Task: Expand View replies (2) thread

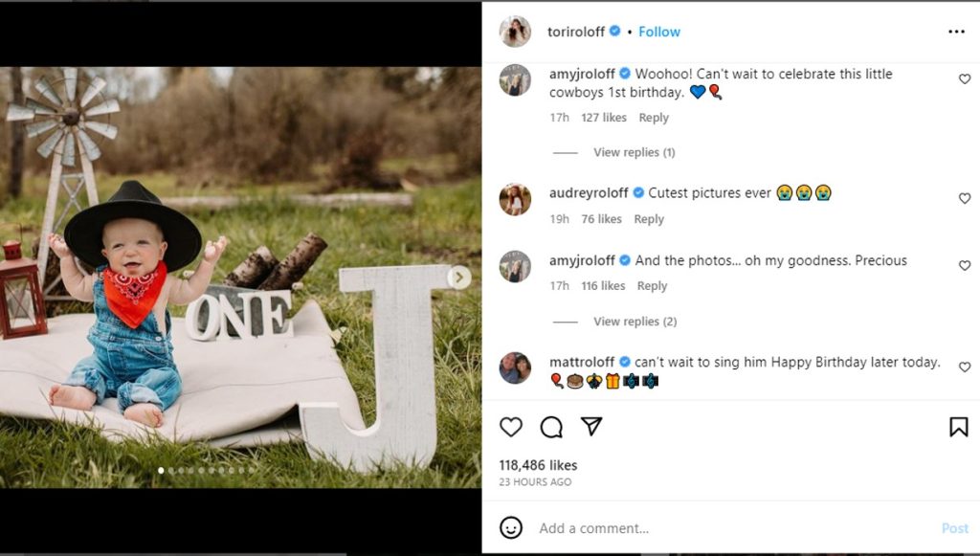Action: 635,322
